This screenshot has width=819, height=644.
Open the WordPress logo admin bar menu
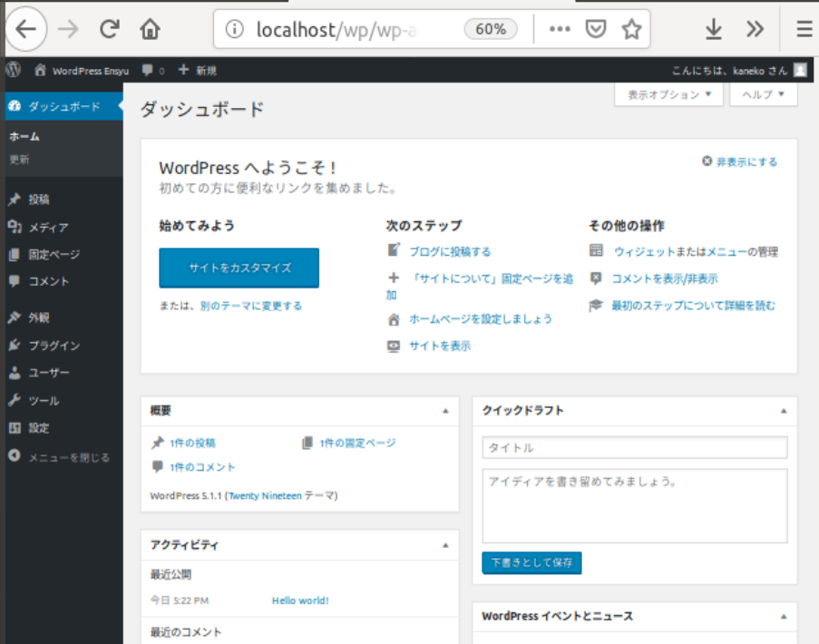coord(14,70)
